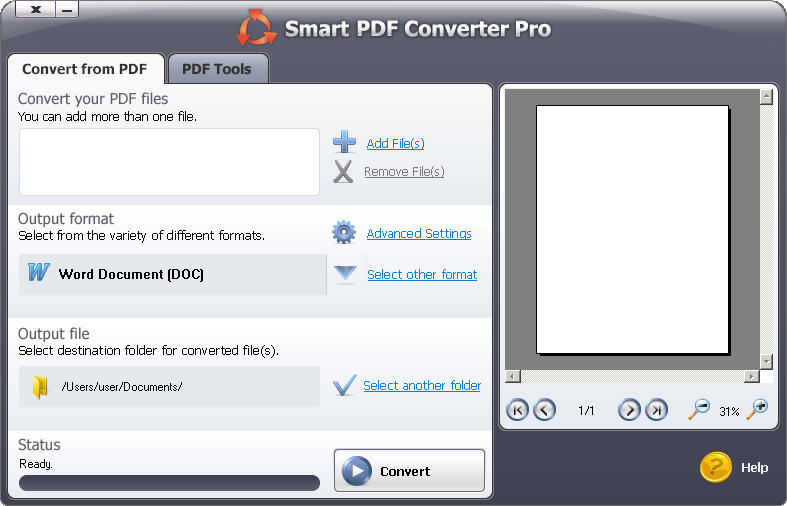Click the Select another folder link
787x506 pixels.
pos(422,386)
